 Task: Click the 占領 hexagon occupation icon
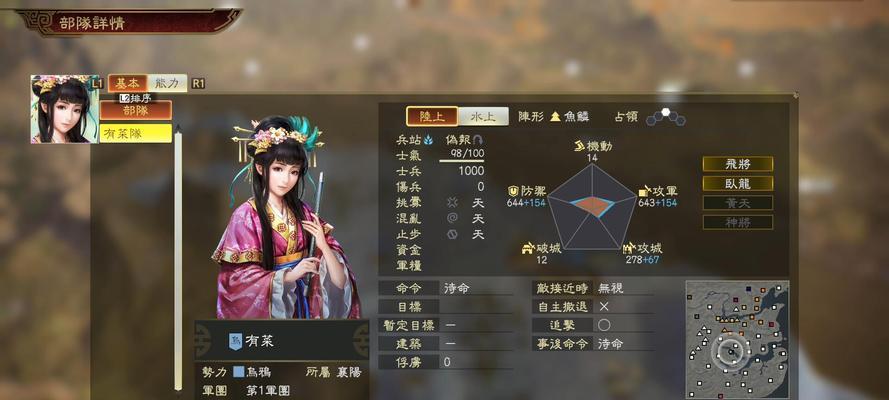pos(666,117)
